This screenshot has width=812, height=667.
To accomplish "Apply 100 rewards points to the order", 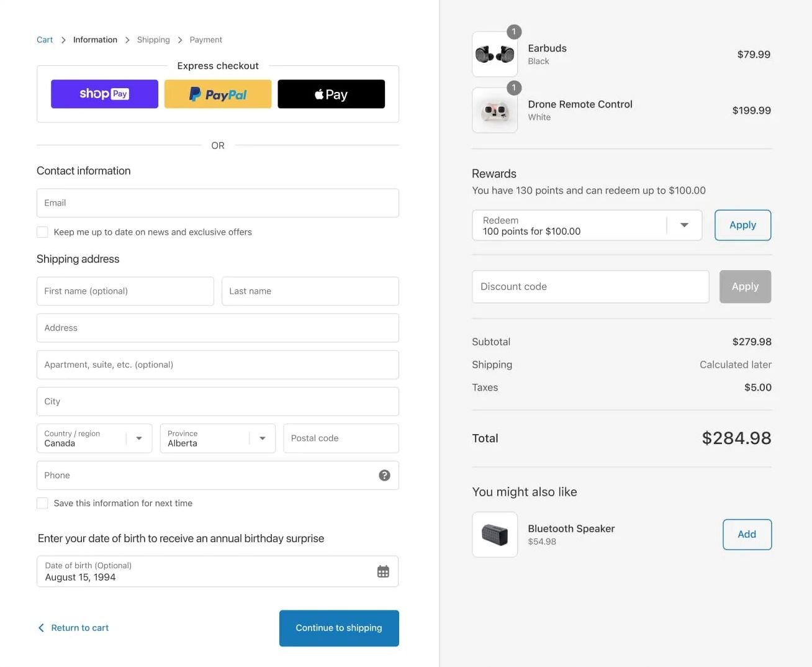I will coord(742,225).
